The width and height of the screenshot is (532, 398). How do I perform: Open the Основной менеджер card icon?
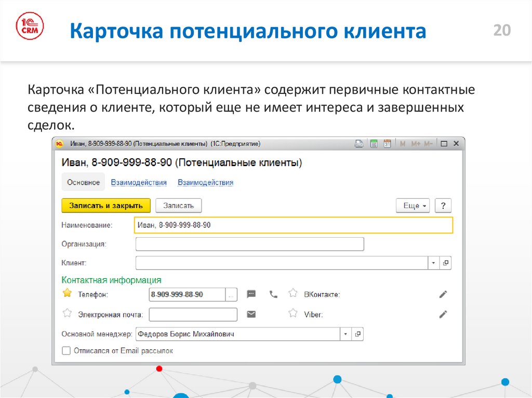pyautogui.click(x=357, y=334)
